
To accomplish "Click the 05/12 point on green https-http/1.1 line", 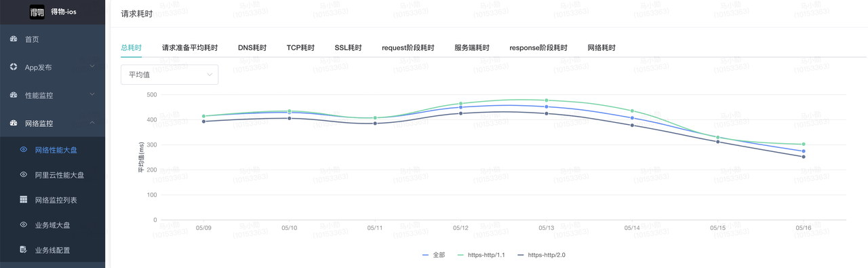I will click(x=461, y=104).
